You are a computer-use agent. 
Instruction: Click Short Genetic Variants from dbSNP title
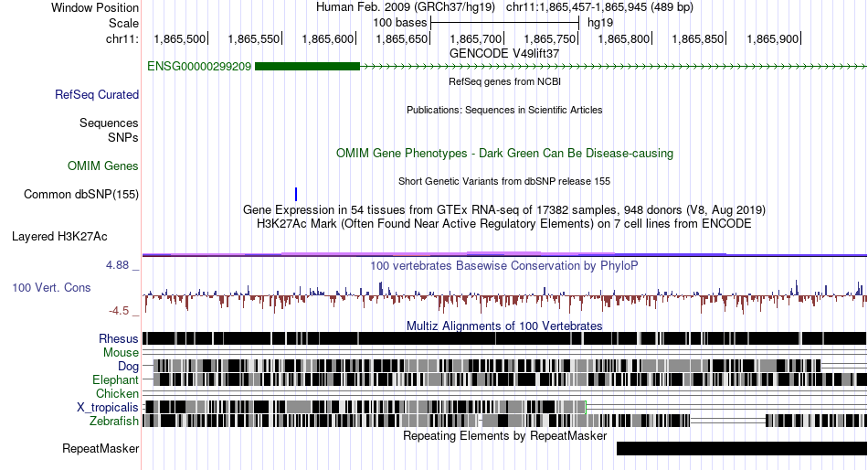pos(504,181)
